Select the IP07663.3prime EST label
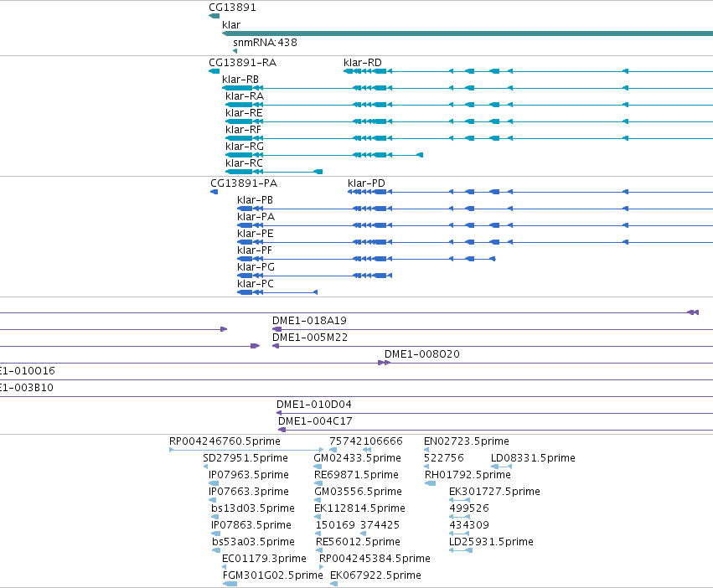The height and width of the screenshot is (588, 713). pyautogui.click(x=249, y=492)
